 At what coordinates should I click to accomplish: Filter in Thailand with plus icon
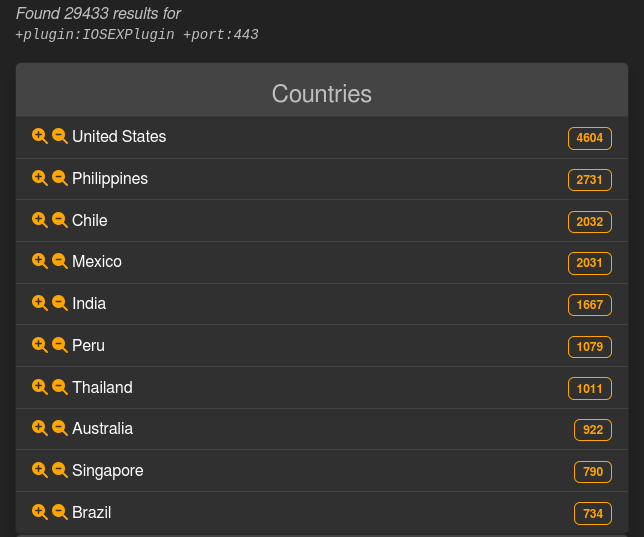point(40,387)
